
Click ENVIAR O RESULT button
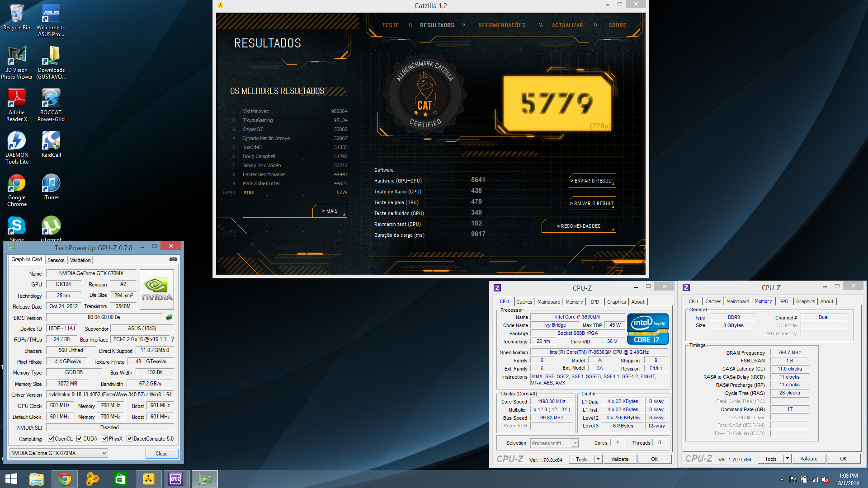(x=592, y=181)
